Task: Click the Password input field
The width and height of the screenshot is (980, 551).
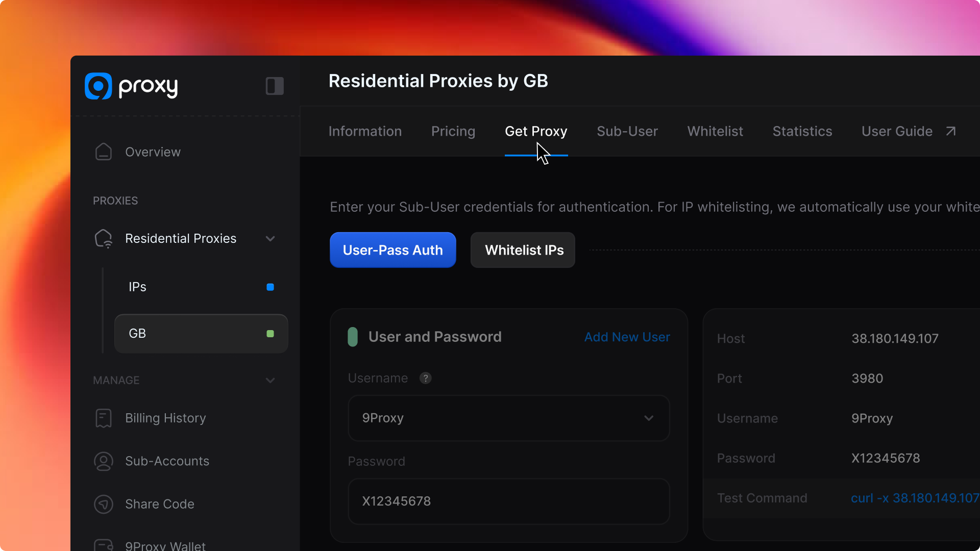Action: click(508, 501)
